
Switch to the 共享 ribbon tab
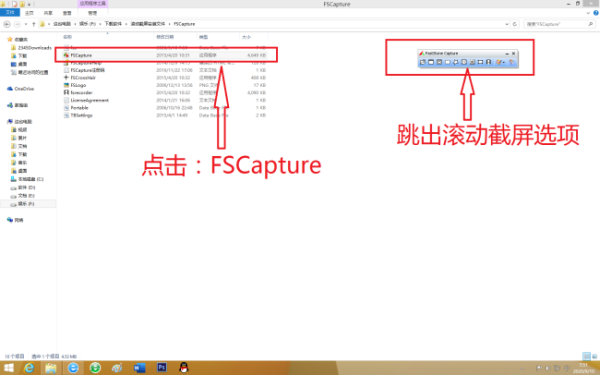pos(48,13)
